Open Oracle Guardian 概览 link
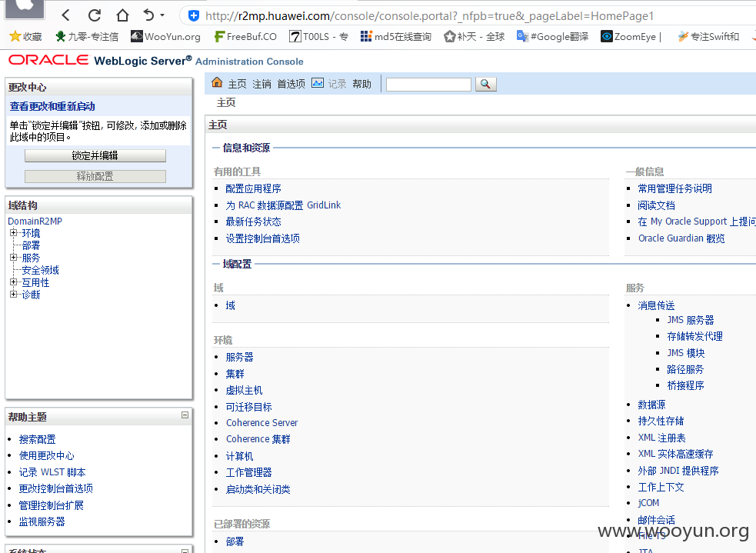Viewport: 756px width, 553px height. [681, 238]
